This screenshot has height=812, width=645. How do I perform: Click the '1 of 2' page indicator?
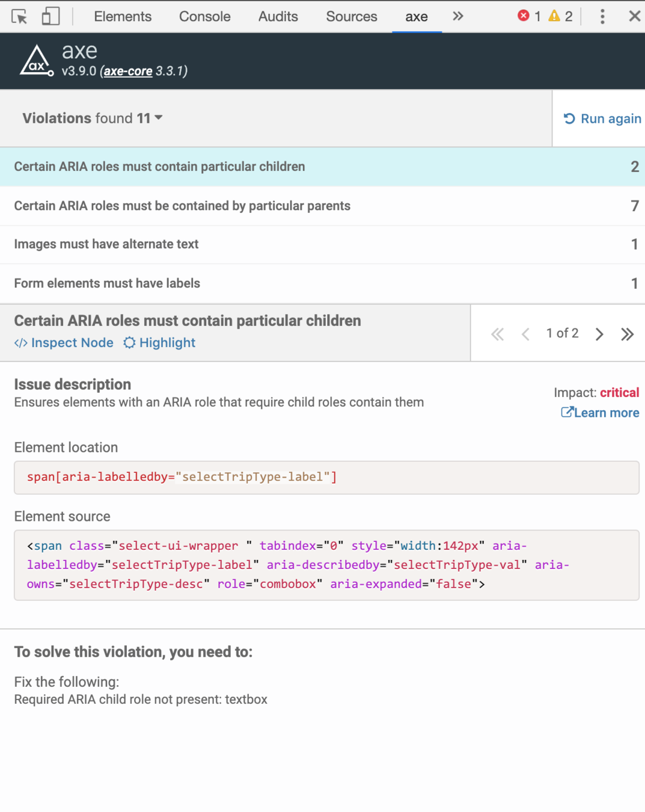click(562, 333)
